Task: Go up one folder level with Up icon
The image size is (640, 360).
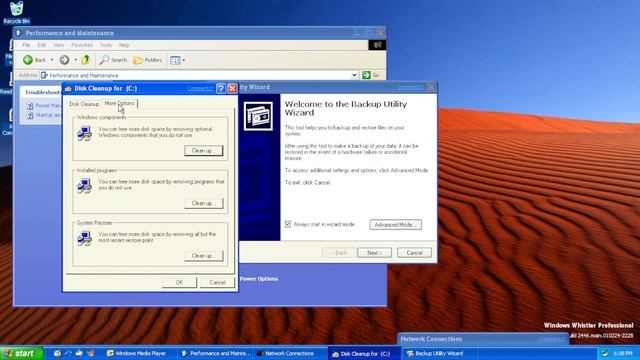Action: [85, 60]
